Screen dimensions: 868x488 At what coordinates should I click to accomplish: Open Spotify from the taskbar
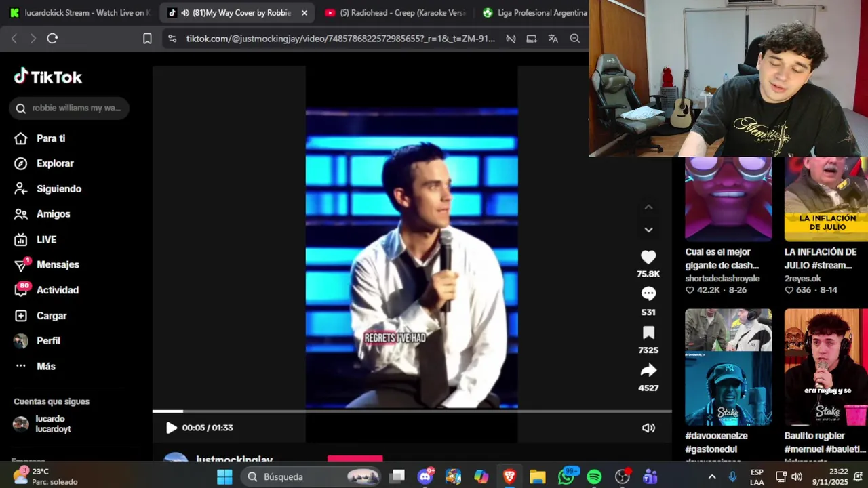pyautogui.click(x=594, y=477)
